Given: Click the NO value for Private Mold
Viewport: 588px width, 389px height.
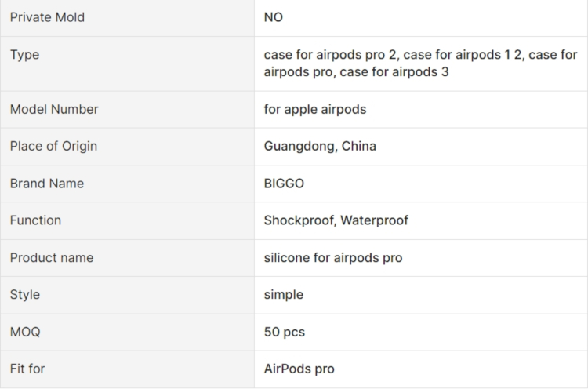Looking at the screenshot, I should (x=274, y=17).
